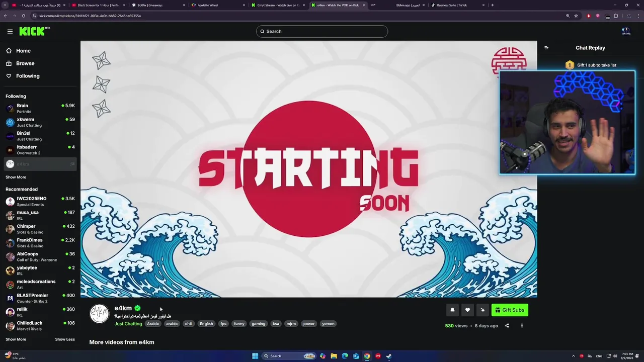This screenshot has height=362, width=644.
Task: Select the yemen tag
Action: (328, 324)
